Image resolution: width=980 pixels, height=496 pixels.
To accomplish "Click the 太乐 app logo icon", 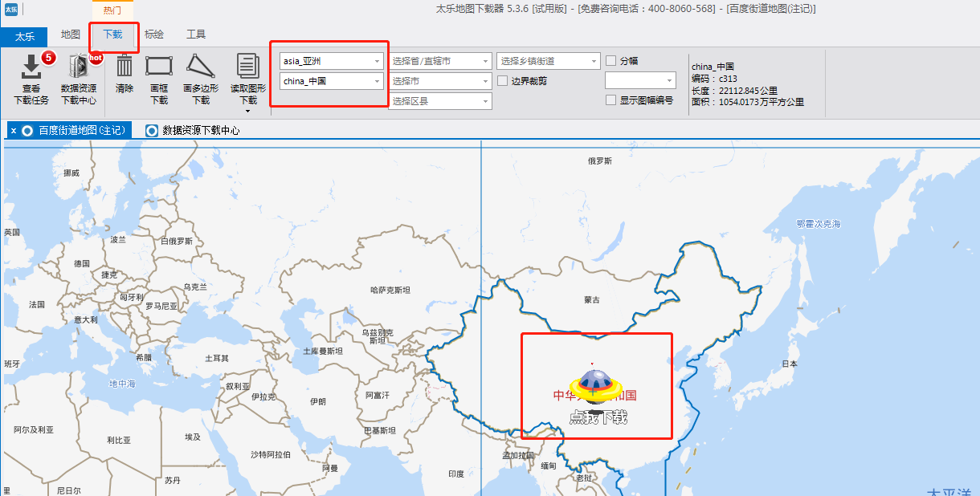I will click(10, 10).
